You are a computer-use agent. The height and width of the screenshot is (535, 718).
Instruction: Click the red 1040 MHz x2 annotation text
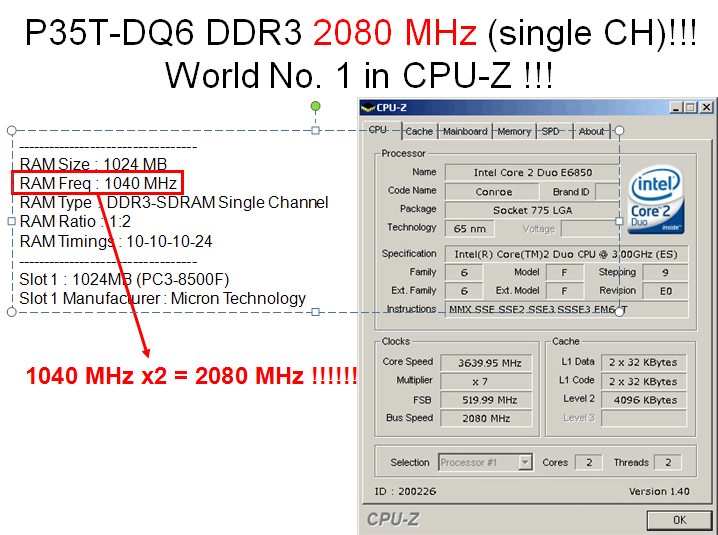point(191,377)
